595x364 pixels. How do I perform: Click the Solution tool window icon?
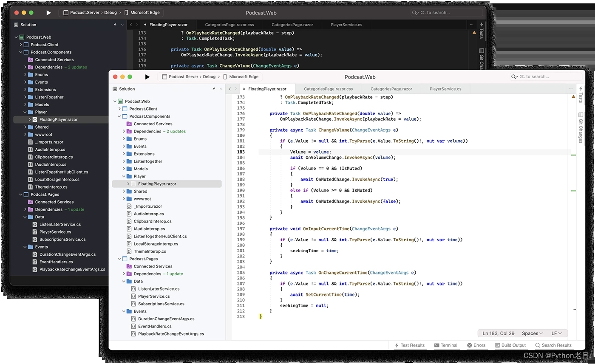[x=114, y=89]
